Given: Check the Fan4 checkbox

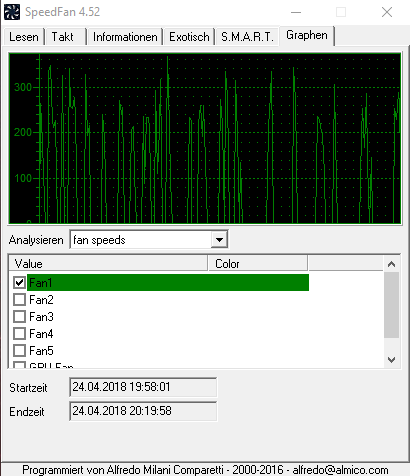Looking at the screenshot, I should point(19,334).
